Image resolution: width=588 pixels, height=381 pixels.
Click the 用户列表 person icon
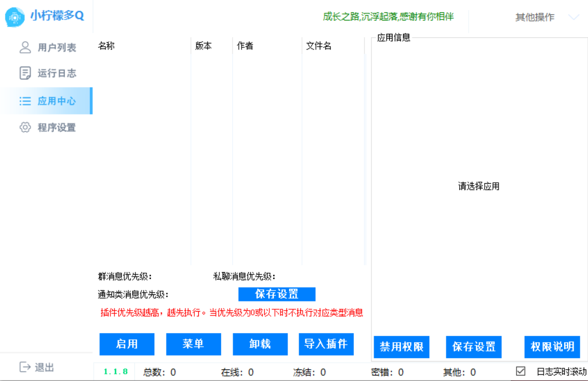[x=24, y=47]
